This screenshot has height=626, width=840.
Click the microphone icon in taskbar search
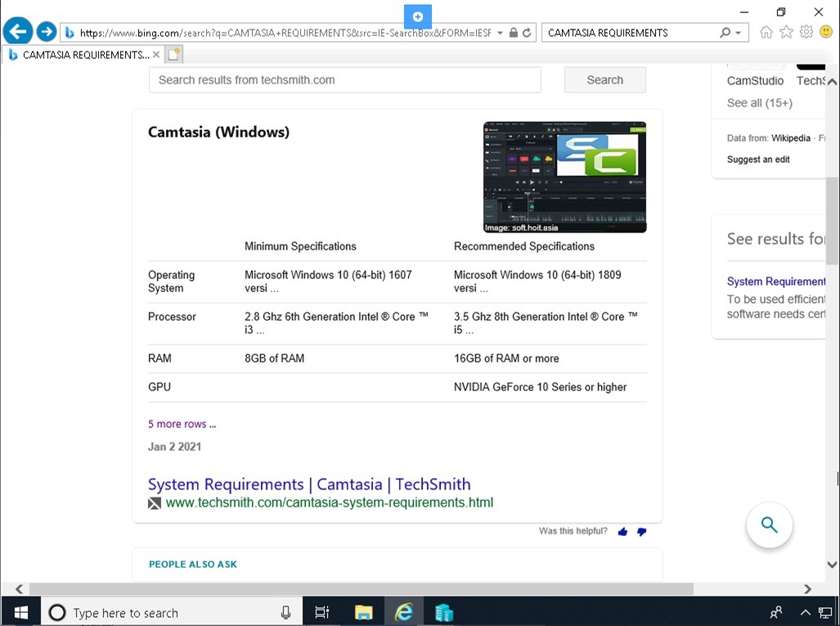[285, 612]
